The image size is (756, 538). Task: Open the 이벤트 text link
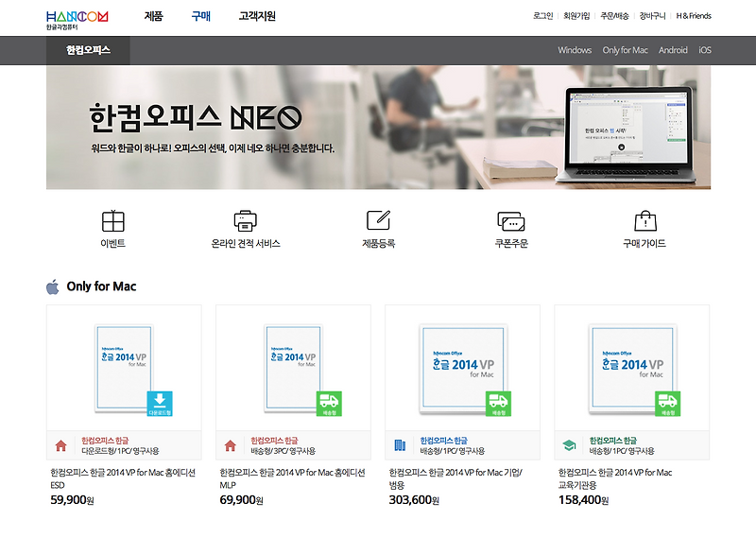(x=112, y=244)
